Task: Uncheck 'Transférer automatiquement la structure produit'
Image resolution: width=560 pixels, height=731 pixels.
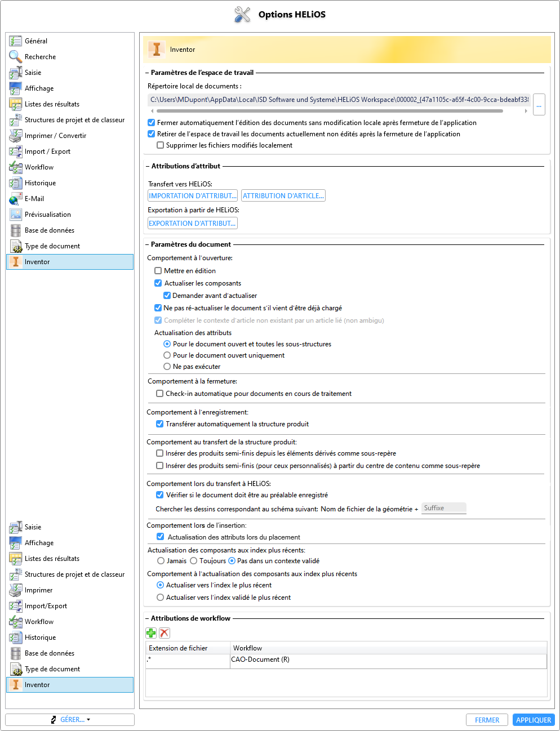Action: (x=160, y=424)
